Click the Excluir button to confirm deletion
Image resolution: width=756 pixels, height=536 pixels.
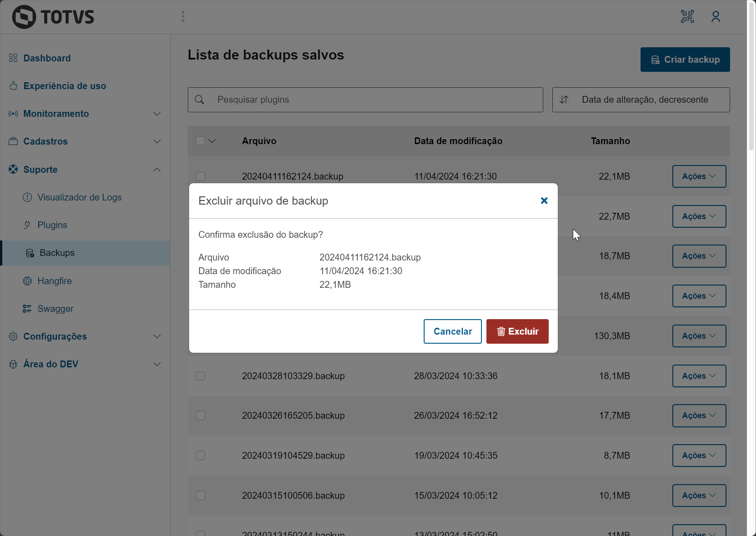(517, 331)
